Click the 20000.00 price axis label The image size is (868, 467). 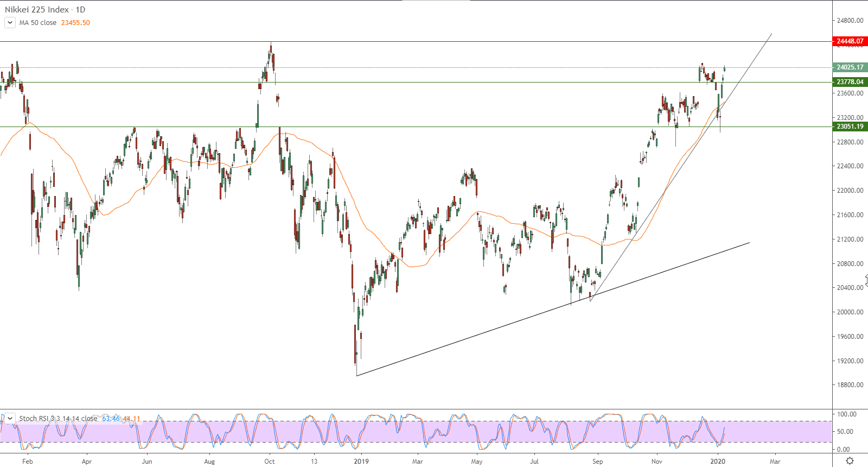[850, 312]
